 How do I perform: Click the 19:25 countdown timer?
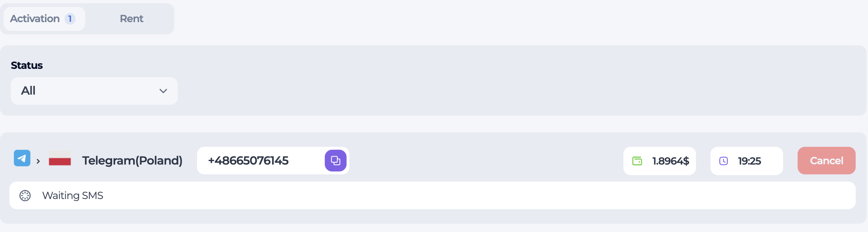[x=749, y=161]
